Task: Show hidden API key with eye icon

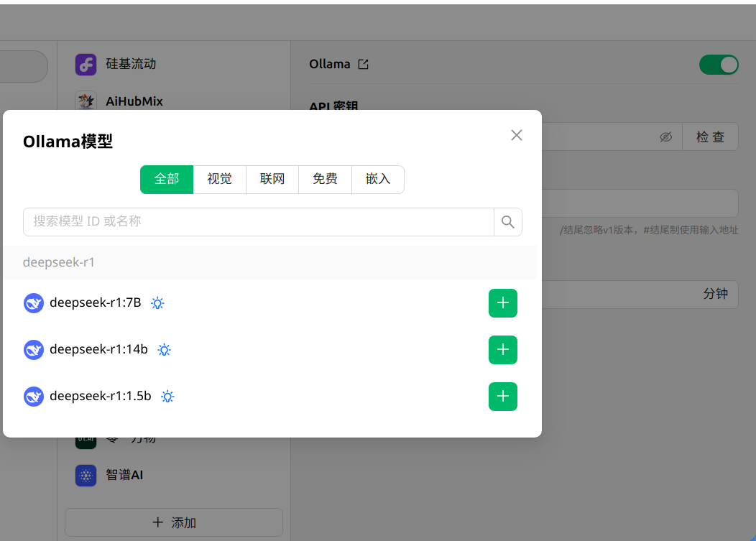Action: click(x=666, y=137)
